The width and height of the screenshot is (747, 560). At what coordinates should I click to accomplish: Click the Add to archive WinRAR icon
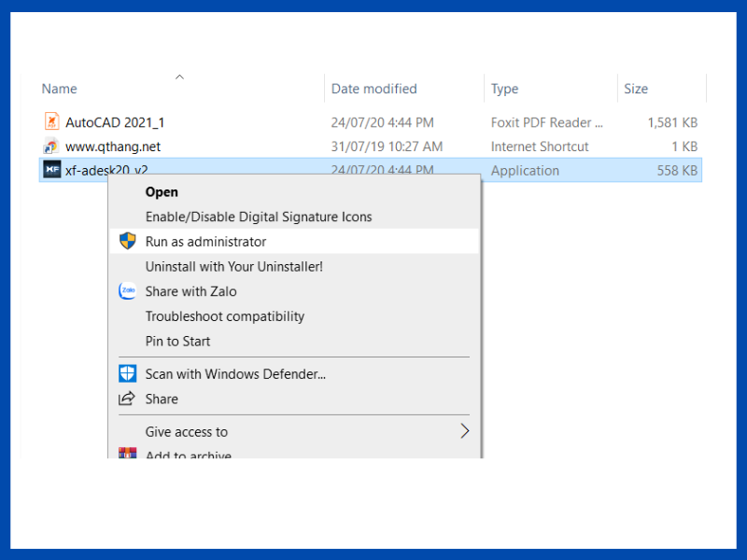pos(128,455)
